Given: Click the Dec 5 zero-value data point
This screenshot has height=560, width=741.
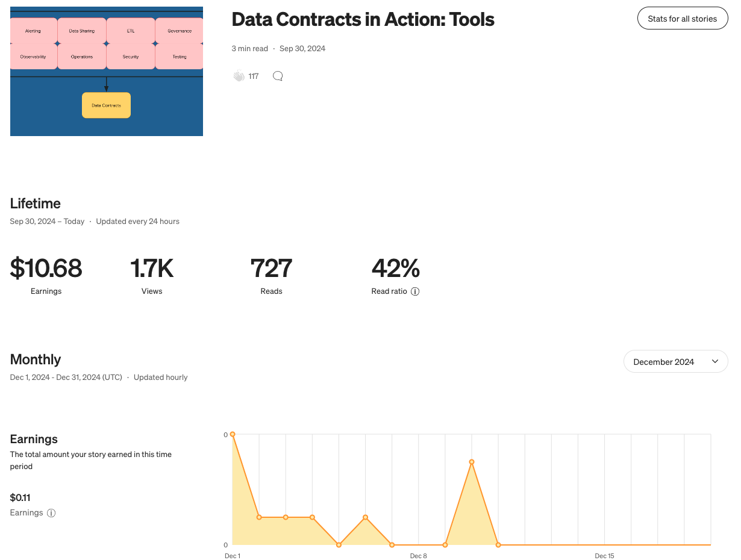Looking at the screenshot, I should point(339,545).
